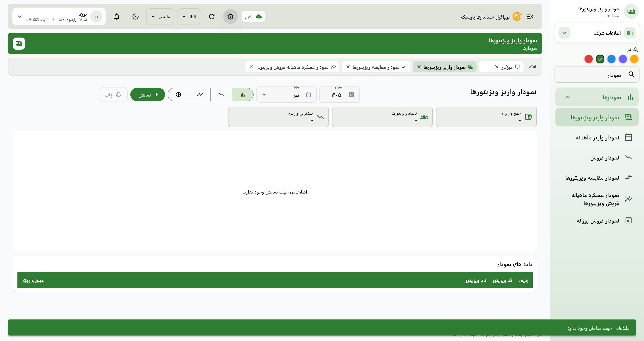644x341 pixels.
Task: Open the ماه month dropdown
Action: tap(286, 95)
